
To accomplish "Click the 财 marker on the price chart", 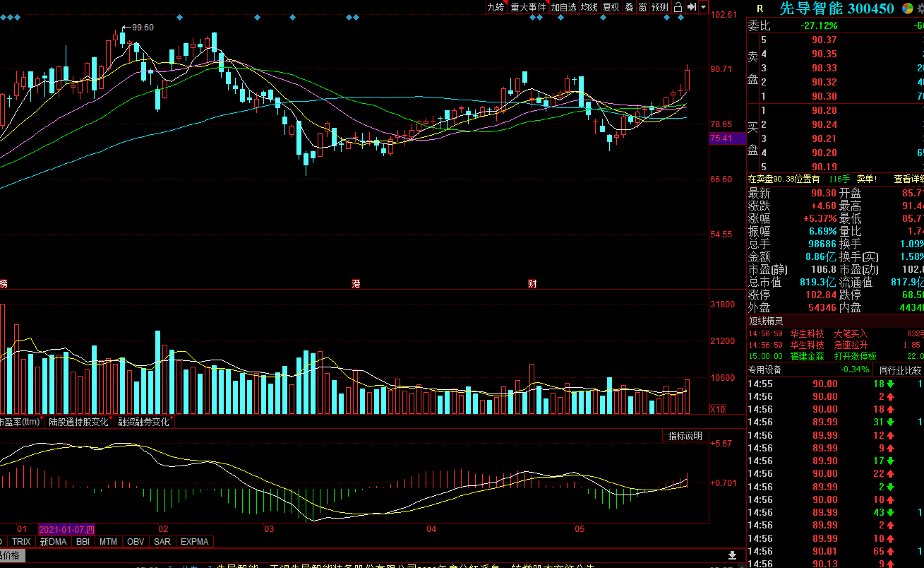I will click(532, 283).
